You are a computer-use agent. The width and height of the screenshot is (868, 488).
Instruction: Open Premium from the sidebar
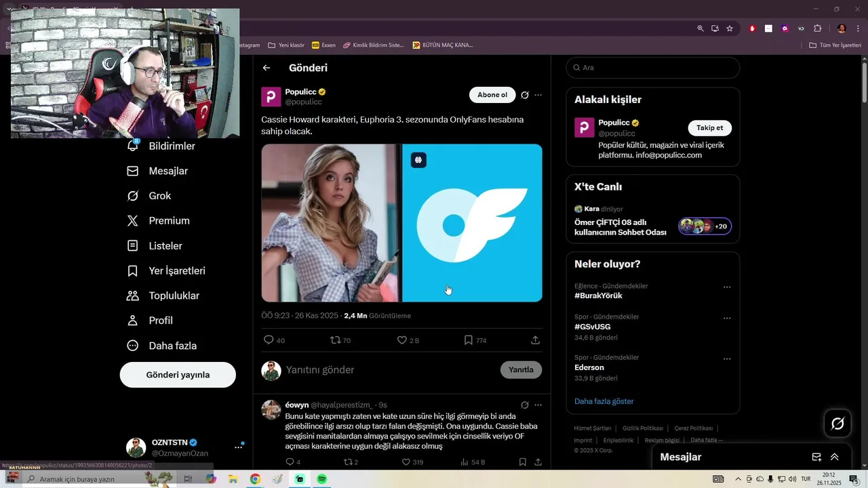coord(158,221)
